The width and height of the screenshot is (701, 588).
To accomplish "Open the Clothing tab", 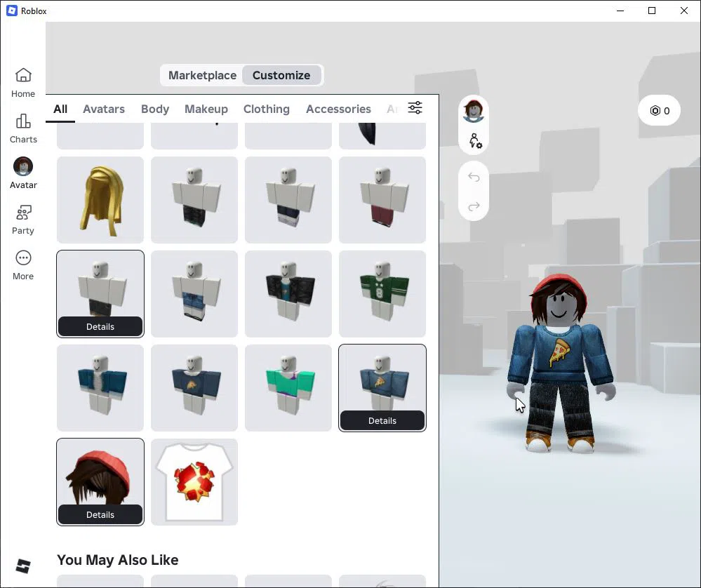I will pyautogui.click(x=267, y=109).
